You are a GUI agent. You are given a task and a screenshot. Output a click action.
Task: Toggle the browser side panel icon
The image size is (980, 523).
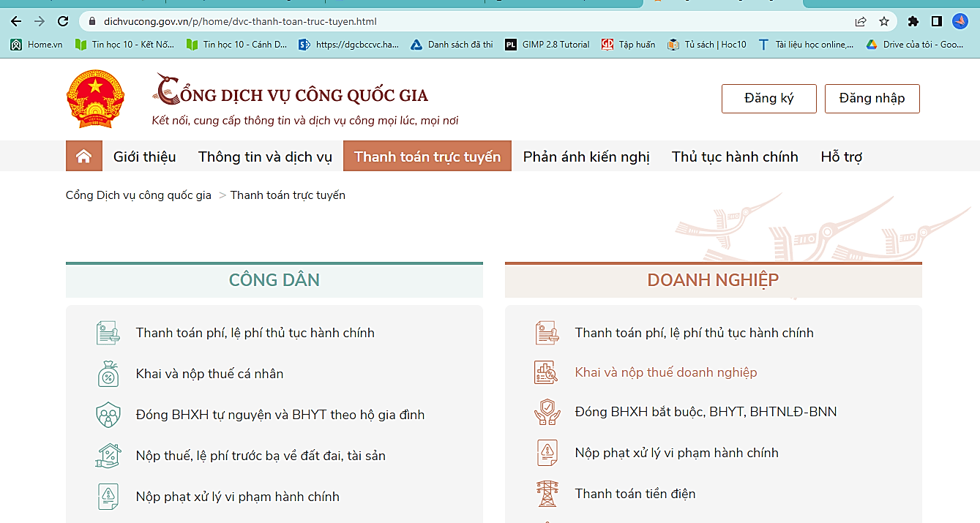pyautogui.click(x=936, y=21)
